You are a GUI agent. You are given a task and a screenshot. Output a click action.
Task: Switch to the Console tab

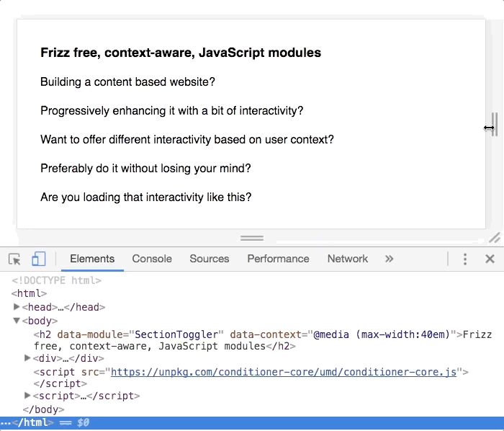pyautogui.click(x=152, y=259)
